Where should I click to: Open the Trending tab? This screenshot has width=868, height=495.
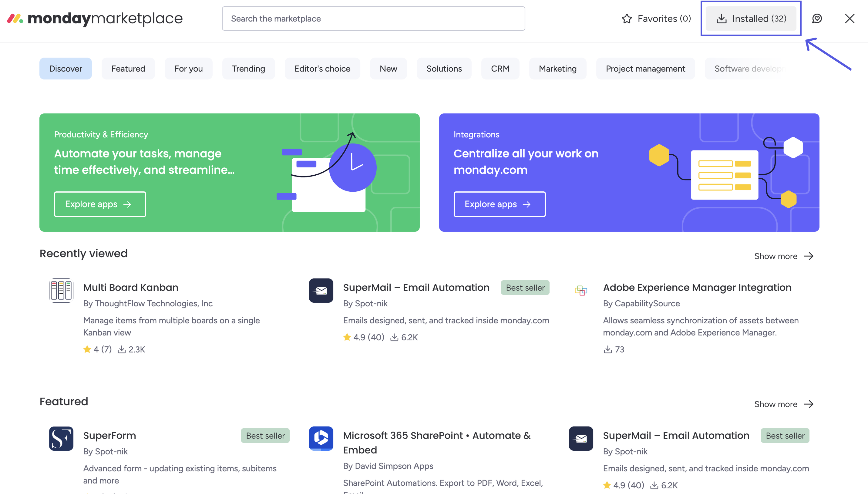pos(248,68)
